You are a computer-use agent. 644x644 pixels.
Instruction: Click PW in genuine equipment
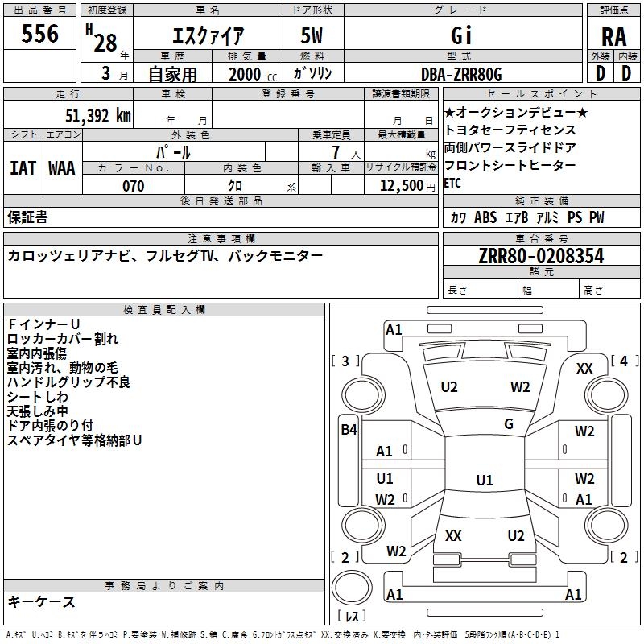pyautogui.click(x=597, y=217)
